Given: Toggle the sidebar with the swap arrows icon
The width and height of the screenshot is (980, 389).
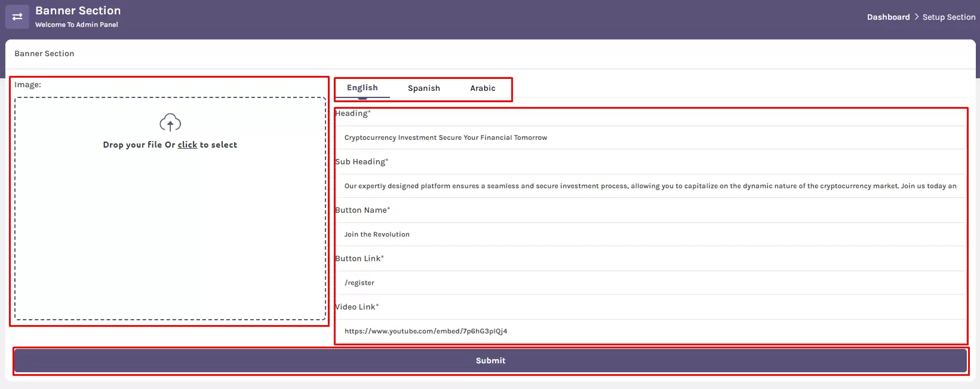Looking at the screenshot, I should click(x=17, y=17).
